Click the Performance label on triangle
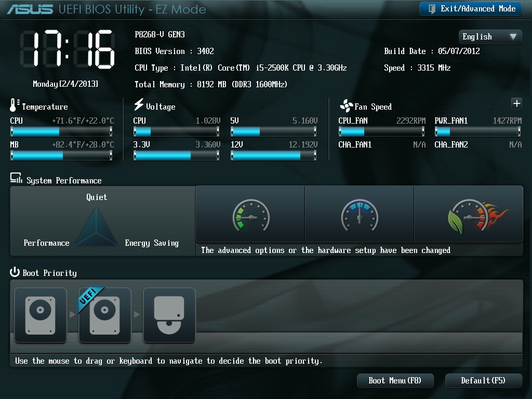The height and width of the screenshot is (399, 532). point(46,243)
